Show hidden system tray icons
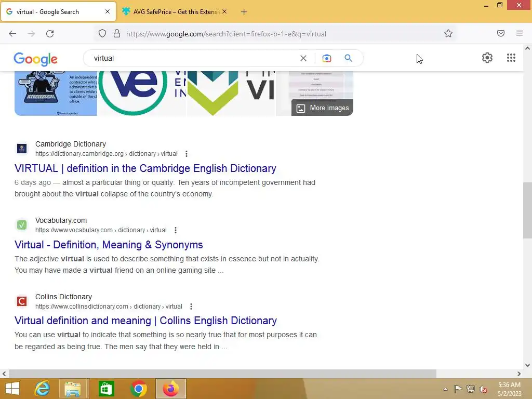Viewport: 532px width, 399px height. tap(445, 389)
